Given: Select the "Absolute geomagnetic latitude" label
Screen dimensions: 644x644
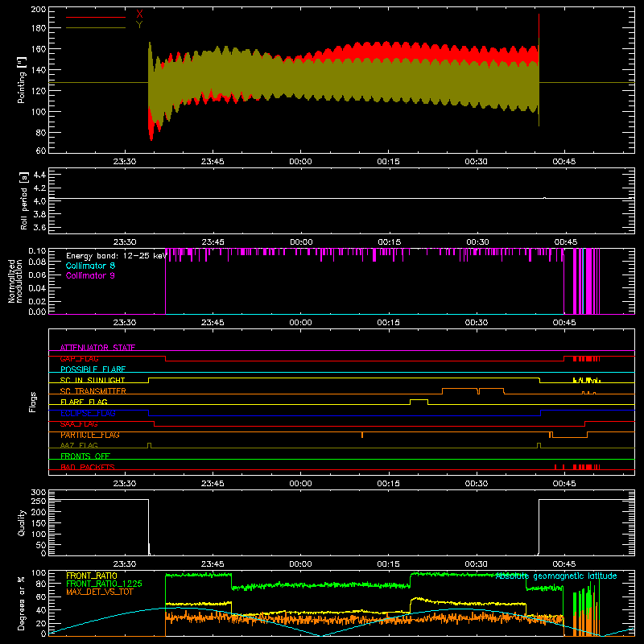Looking at the screenshot, I should 556,576.
